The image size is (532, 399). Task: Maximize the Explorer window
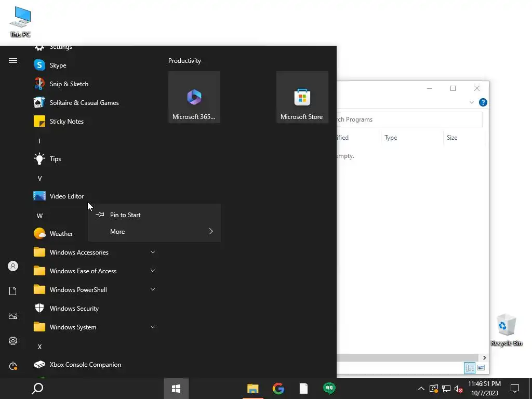tap(453, 88)
